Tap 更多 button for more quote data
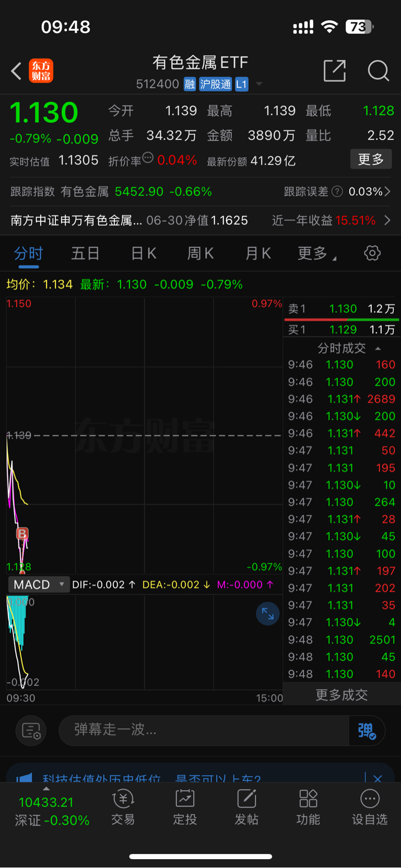401x868 pixels. tap(371, 159)
